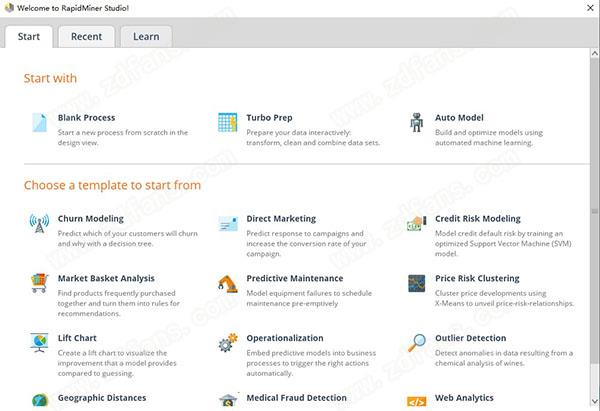Choose the Web Analytics template title

[x=464, y=398]
